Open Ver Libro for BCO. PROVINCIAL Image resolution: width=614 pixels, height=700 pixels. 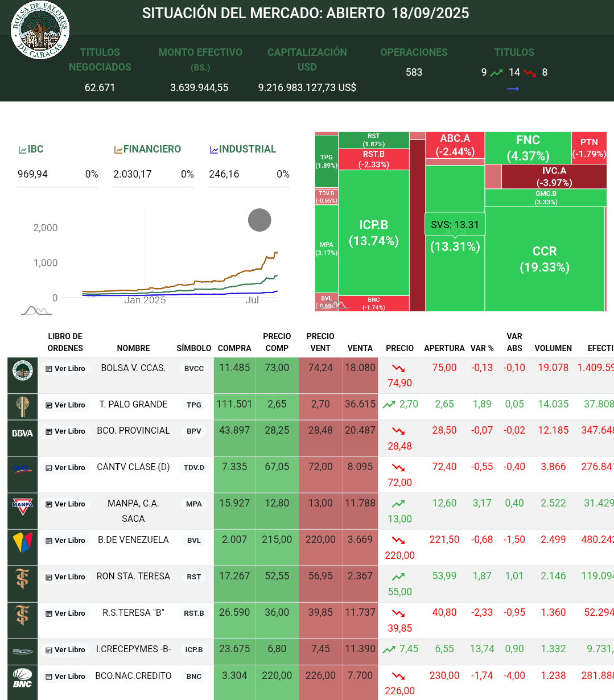(65, 431)
